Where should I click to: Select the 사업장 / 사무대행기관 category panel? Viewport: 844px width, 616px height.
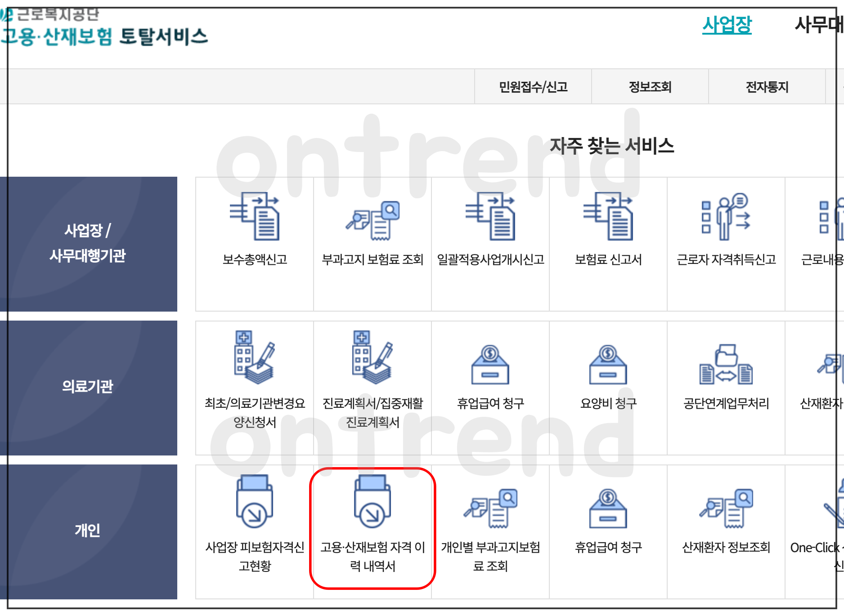tap(89, 244)
